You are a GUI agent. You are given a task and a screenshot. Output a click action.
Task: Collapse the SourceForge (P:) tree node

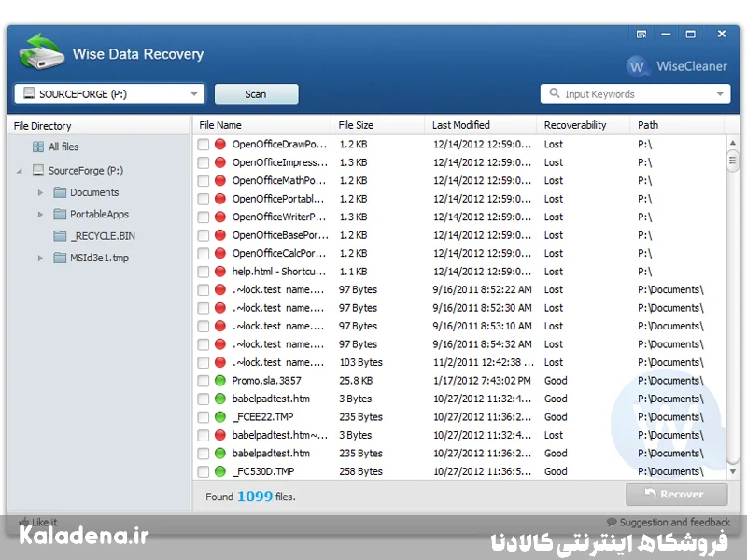coord(19,171)
